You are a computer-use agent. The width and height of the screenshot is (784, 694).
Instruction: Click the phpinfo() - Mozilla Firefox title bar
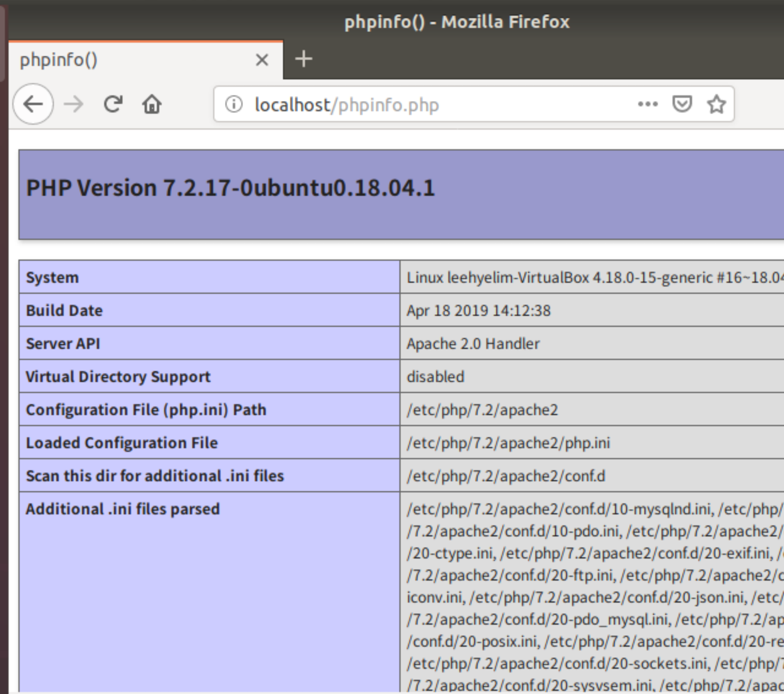(x=457, y=22)
